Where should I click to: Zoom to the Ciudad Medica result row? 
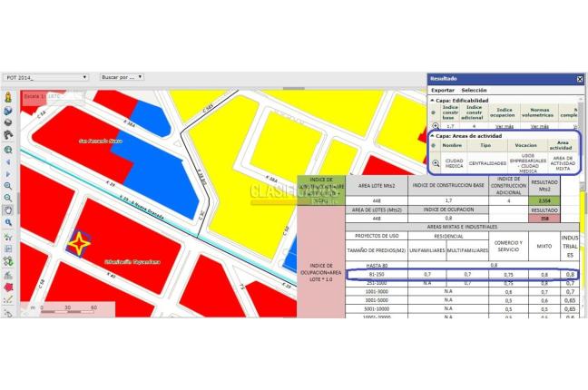coord(436,163)
